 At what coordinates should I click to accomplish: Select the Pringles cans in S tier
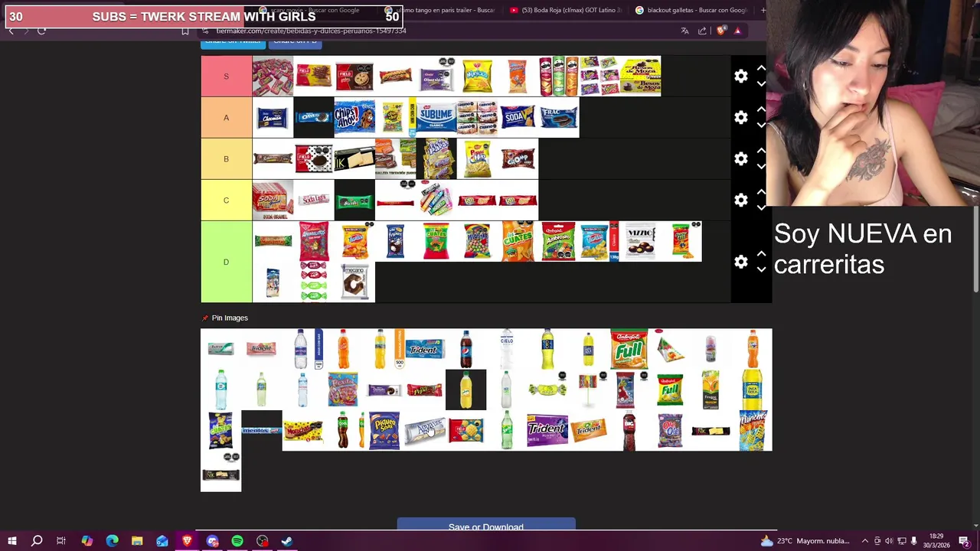coord(558,76)
